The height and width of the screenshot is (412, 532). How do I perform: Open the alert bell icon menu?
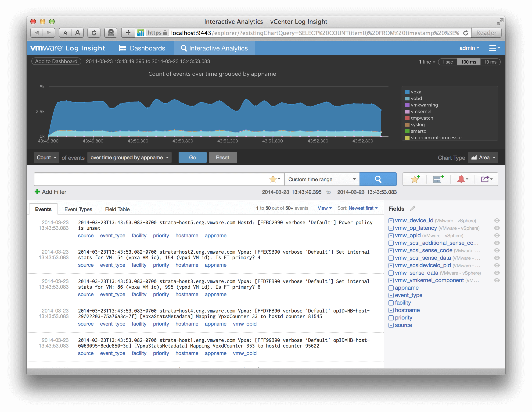pyautogui.click(x=462, y=179)
